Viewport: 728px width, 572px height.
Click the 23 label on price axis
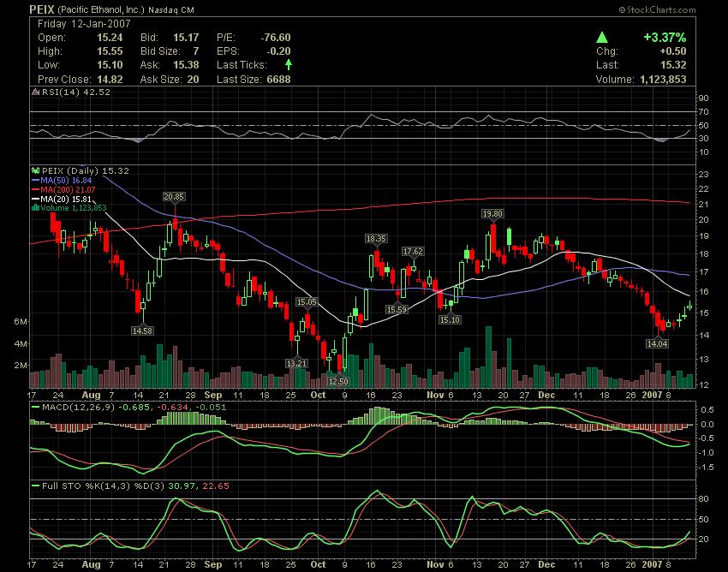pos(704,175)
